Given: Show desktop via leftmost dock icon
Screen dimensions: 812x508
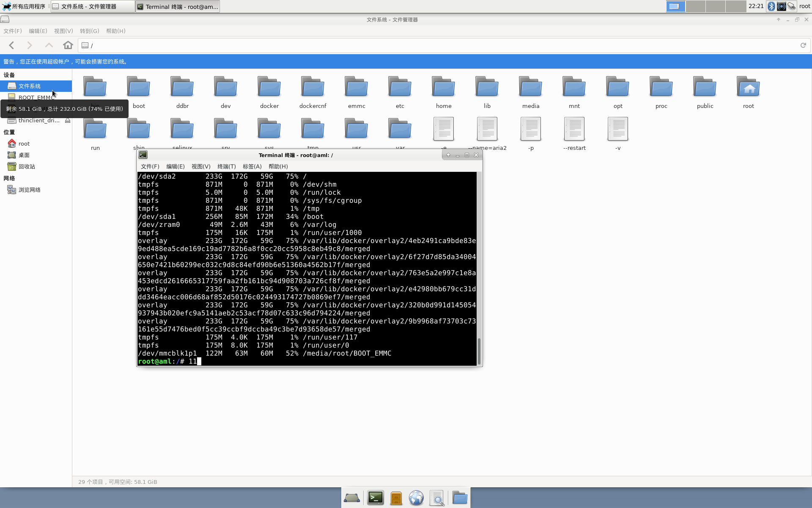Looking at the screenshot, I should pyautogui.click(x=352, y=498).
